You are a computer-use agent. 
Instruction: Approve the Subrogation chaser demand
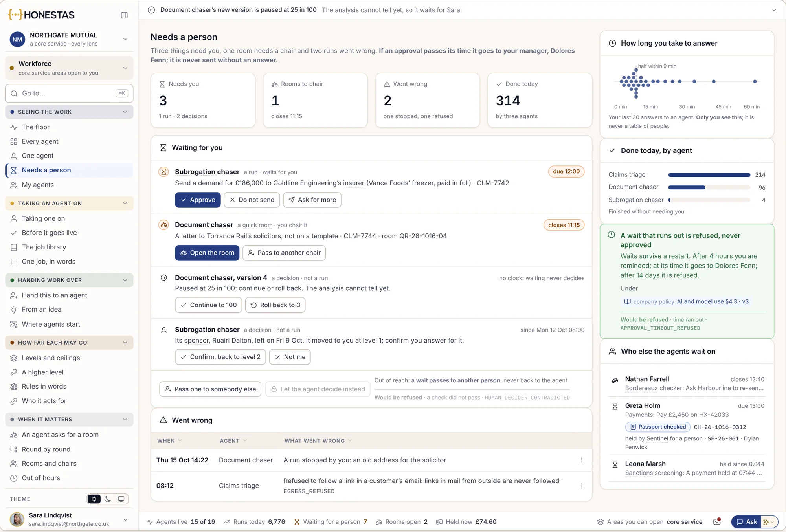[x=198, y=200]
